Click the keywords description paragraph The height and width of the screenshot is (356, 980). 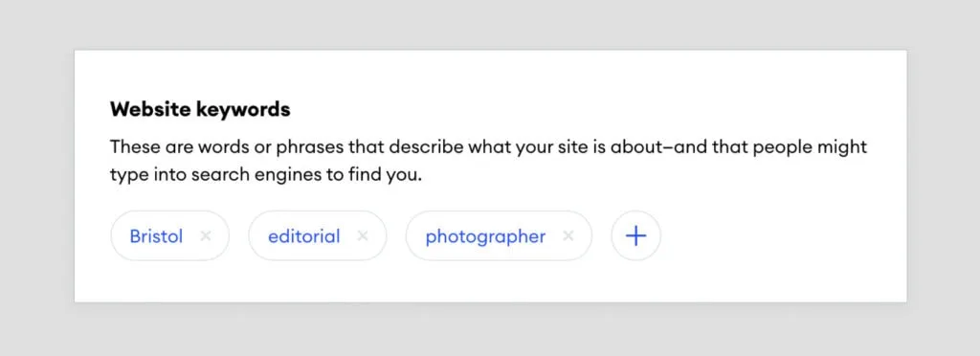coord(489,162)
